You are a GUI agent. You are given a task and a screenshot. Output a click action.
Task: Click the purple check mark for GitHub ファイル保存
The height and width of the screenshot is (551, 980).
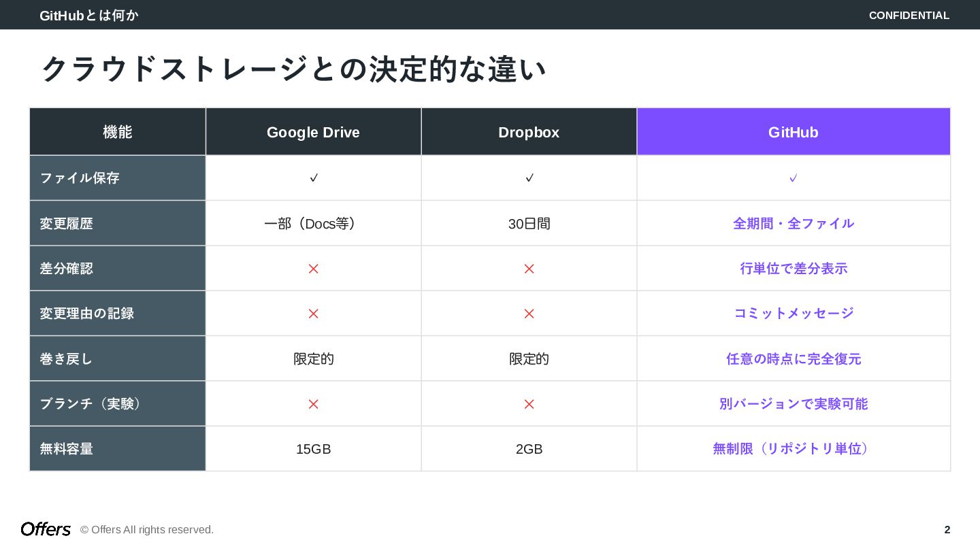click(794, 178)
